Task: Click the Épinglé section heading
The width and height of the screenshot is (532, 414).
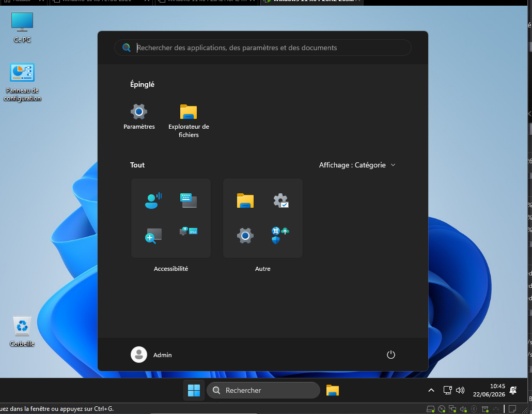Action: [142, 84]
